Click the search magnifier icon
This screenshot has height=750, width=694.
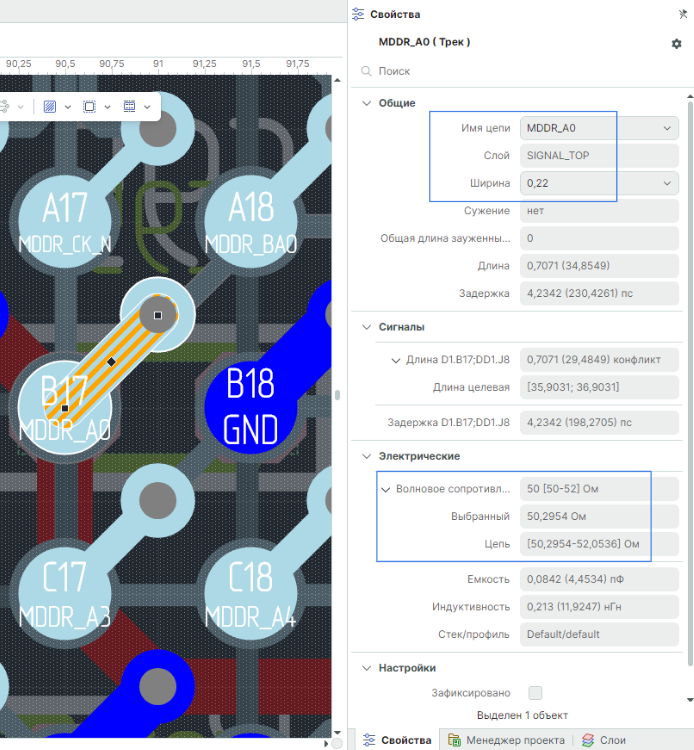point(366,71)
